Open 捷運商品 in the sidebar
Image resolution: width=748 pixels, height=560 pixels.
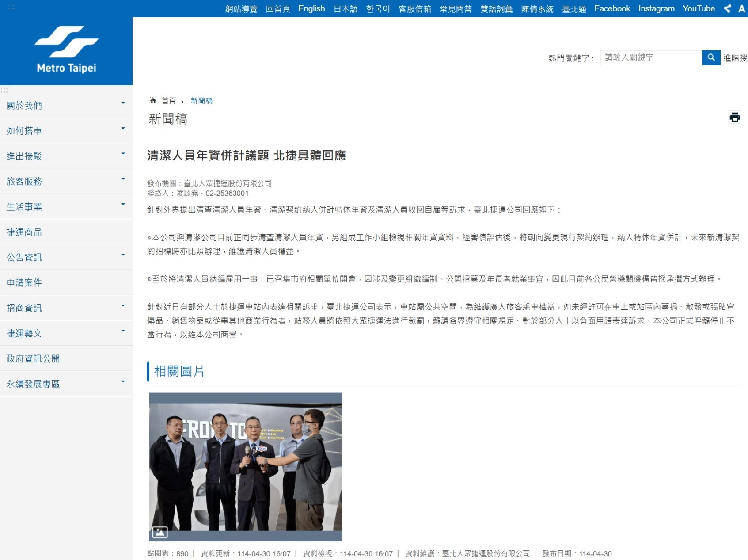24,232
